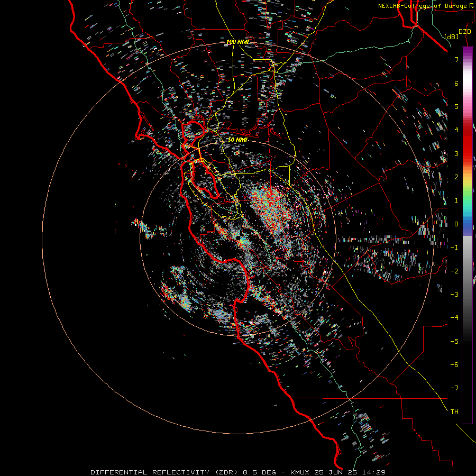The width and height of the screenshot is (476, 476).
Task: Click the "-1" value on the dB scale
Action: tap(454, 248)
